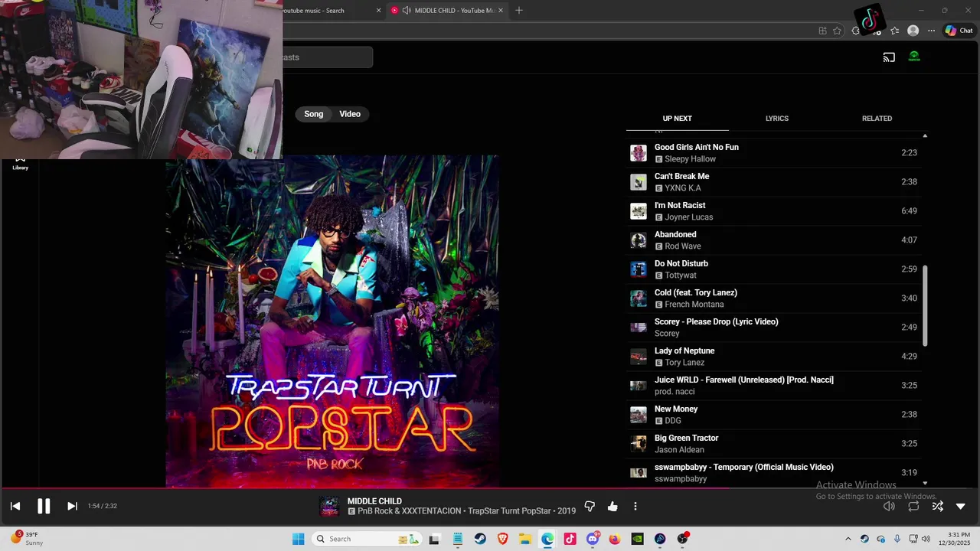
Task: Skip to the next track
Action: coord(72,506)
